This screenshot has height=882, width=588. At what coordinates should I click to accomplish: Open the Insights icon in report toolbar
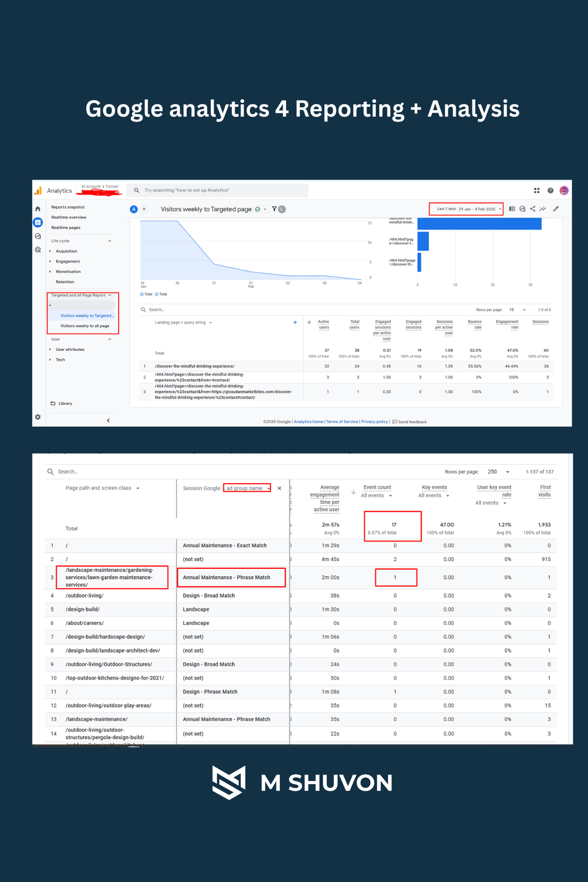(522, 209)
